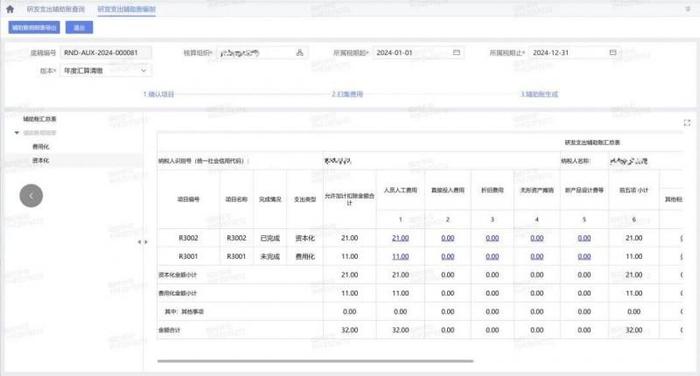Open the 11.00 人员人工费用 link for R3001

pyautogui.click(x=400, y=256)
